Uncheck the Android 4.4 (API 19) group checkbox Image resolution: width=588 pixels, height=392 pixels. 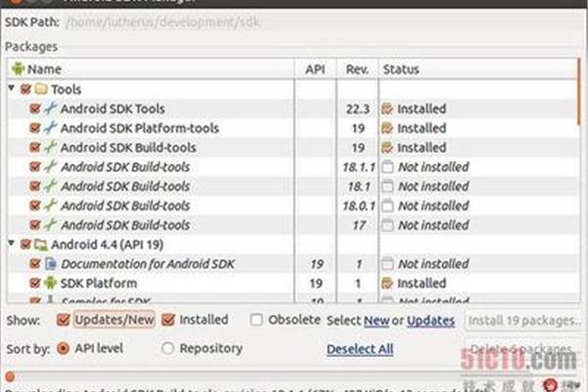[x=25, y=245]
